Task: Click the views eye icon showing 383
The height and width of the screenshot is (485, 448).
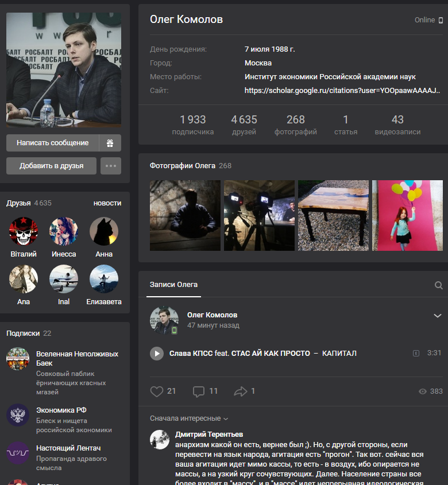Action: [x=423, y=391]
